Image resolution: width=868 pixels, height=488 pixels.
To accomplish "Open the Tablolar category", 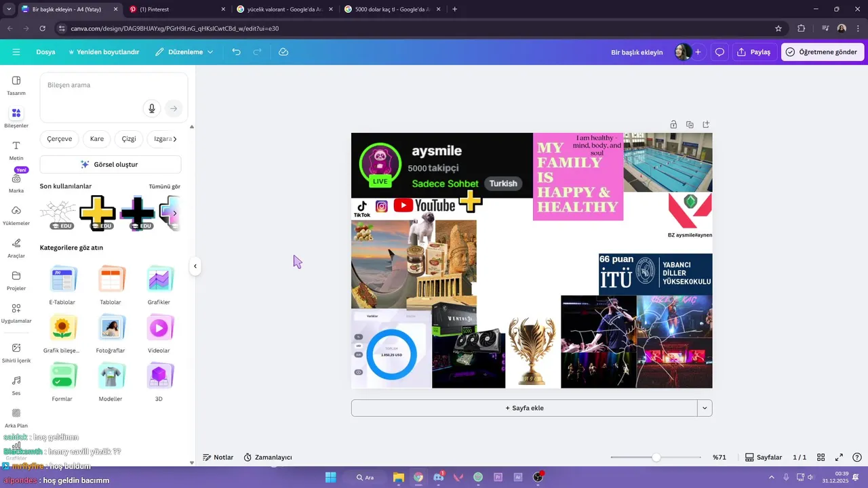I will click(x=111, y=285).
